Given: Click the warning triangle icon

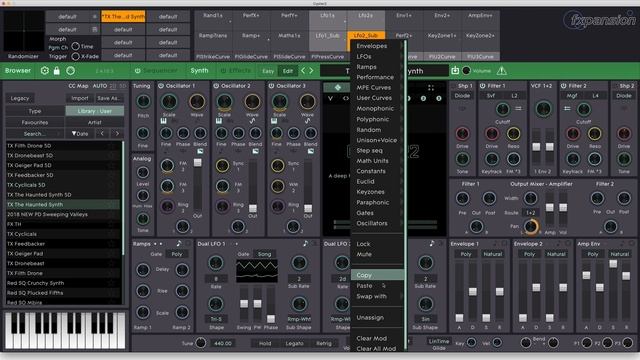Looking at the screenshot, I should [x=502, y=71].
